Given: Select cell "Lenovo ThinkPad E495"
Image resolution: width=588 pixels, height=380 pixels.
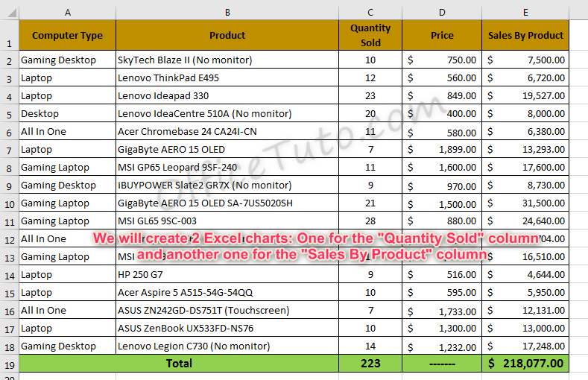Looking at the screenshot, I should [x=227, y=78].
